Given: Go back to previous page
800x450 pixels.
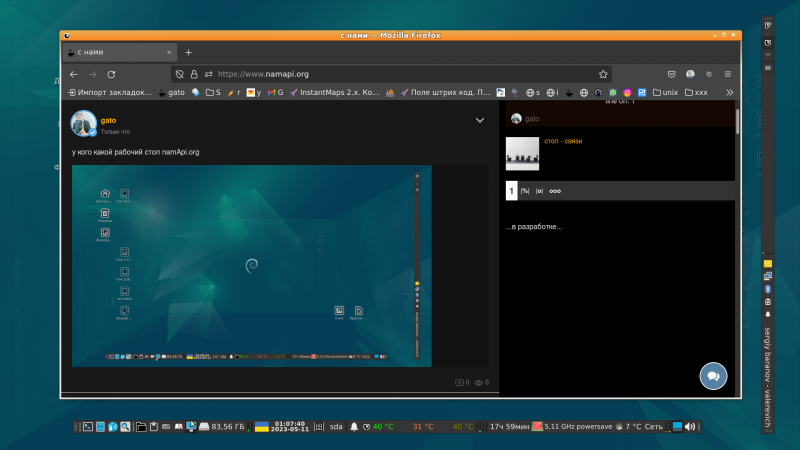Looking at the screenshot, I should (73, 74).
